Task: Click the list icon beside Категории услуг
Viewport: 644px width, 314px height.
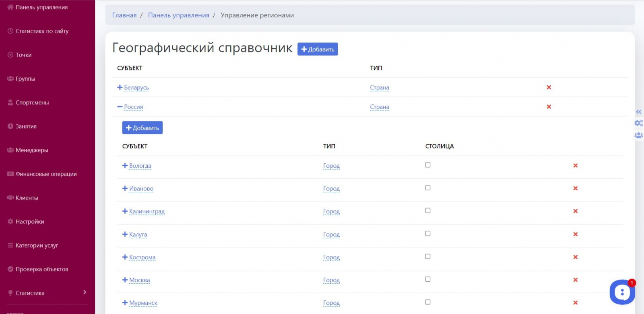Action: (x=10, y=245)
